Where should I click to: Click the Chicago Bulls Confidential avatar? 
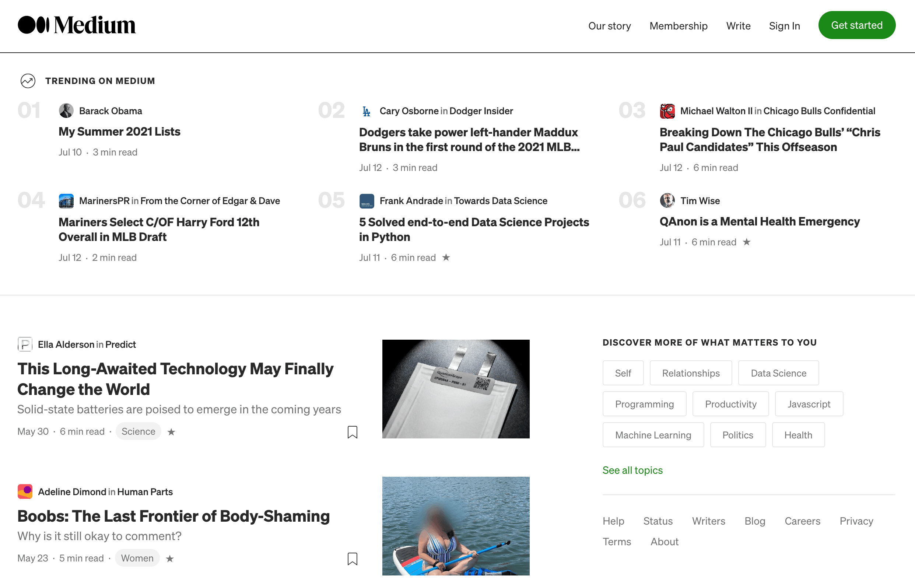pos(667,111)
